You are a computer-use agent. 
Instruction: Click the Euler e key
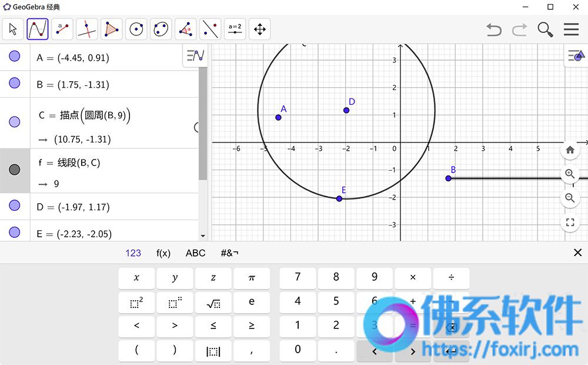pyautogui.click(x=252, y=302)
